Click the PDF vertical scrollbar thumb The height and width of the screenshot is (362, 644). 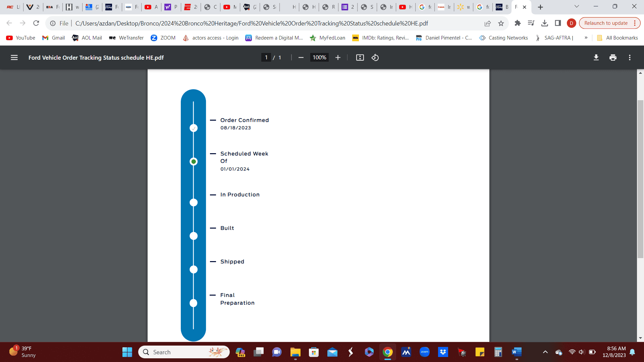(640, 179)
